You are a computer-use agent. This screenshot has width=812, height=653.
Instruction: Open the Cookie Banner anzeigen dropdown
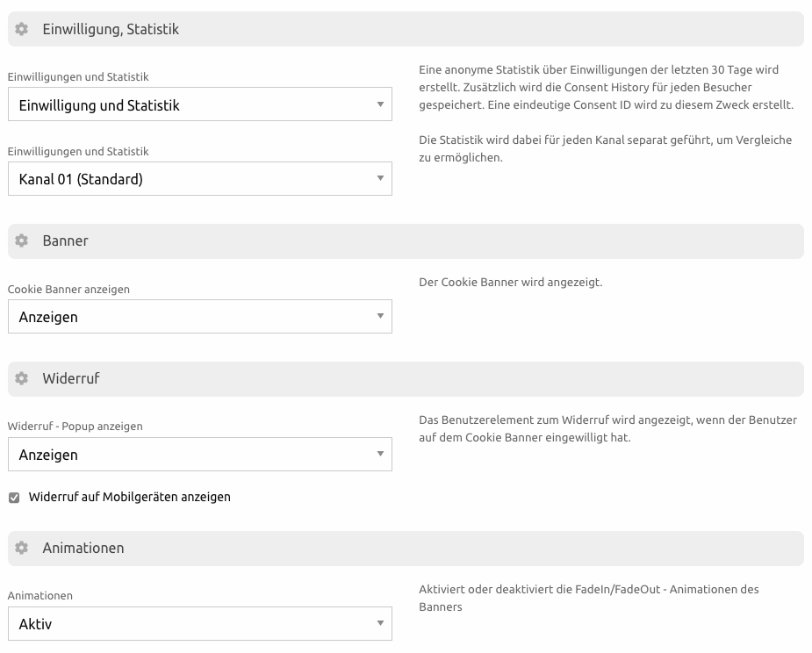(200, 316)
